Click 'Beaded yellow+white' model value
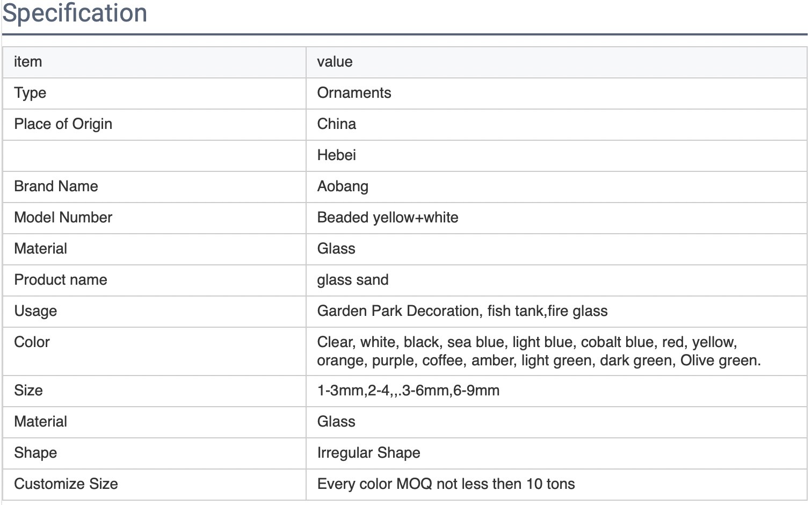812x505 pixels. (x=387, y=218)
